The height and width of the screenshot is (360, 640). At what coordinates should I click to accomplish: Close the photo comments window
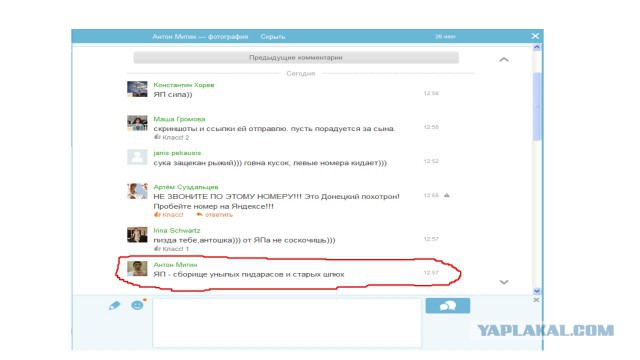[535, 36]
